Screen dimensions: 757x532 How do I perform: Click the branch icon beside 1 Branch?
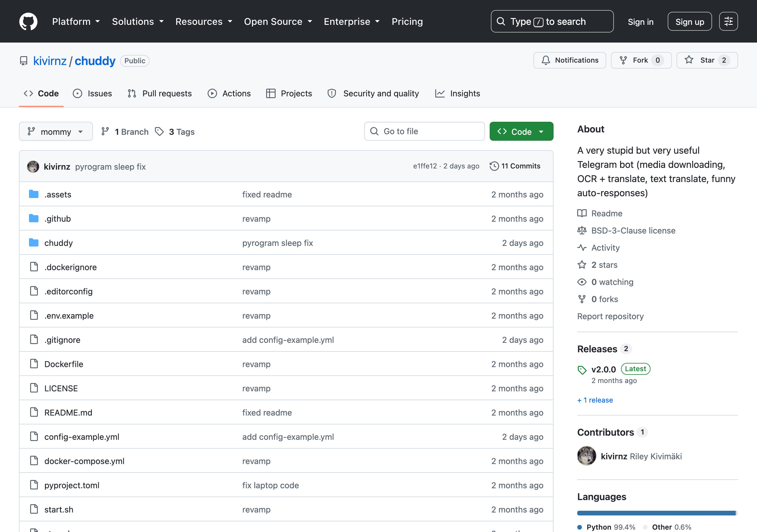pos(105,132)
